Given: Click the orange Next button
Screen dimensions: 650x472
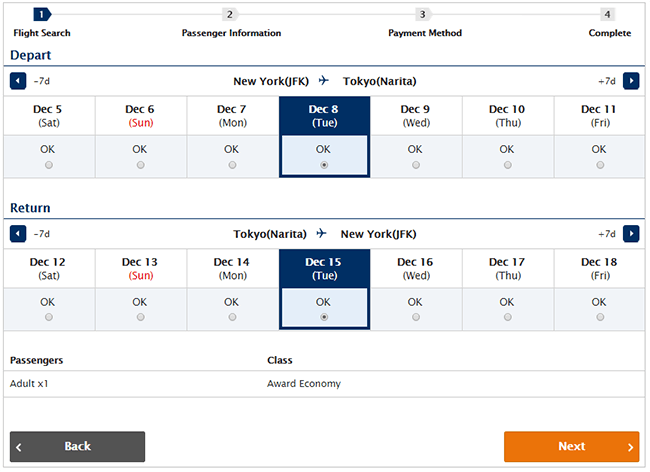Looking at the screenshot, I should pos(572,447).
